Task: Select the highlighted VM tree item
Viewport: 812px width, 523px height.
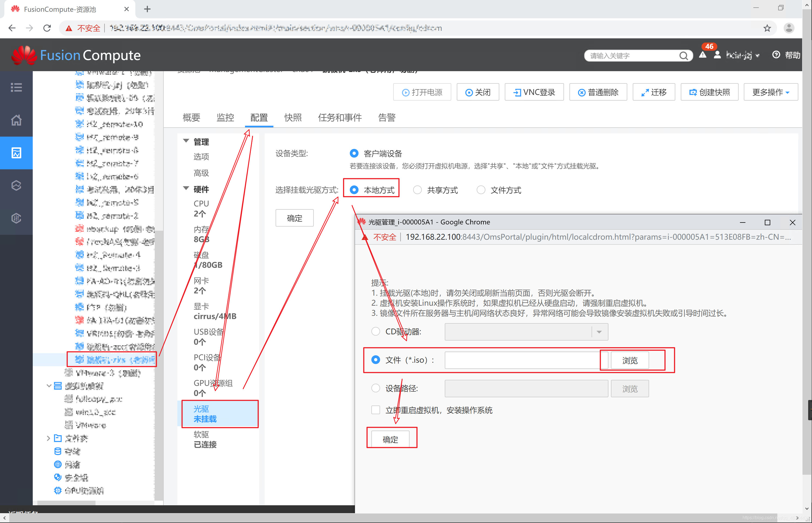Action: (x=115, y=360)
